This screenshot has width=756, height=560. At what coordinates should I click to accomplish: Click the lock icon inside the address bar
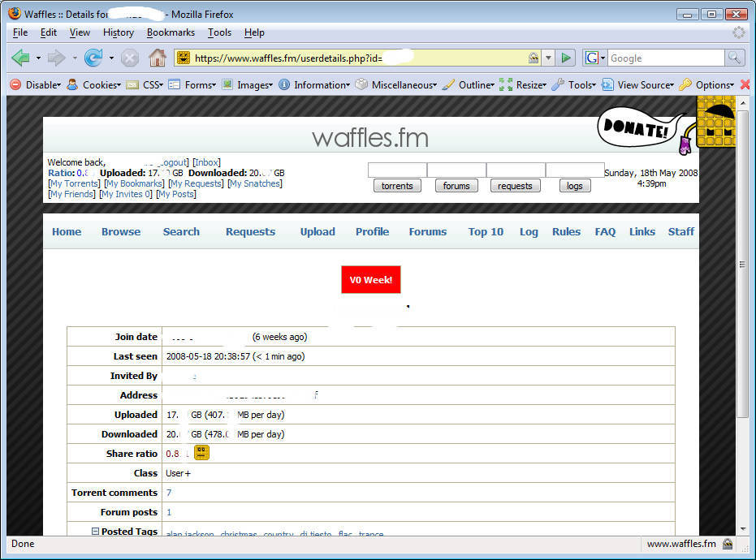[x=533, y=58]
